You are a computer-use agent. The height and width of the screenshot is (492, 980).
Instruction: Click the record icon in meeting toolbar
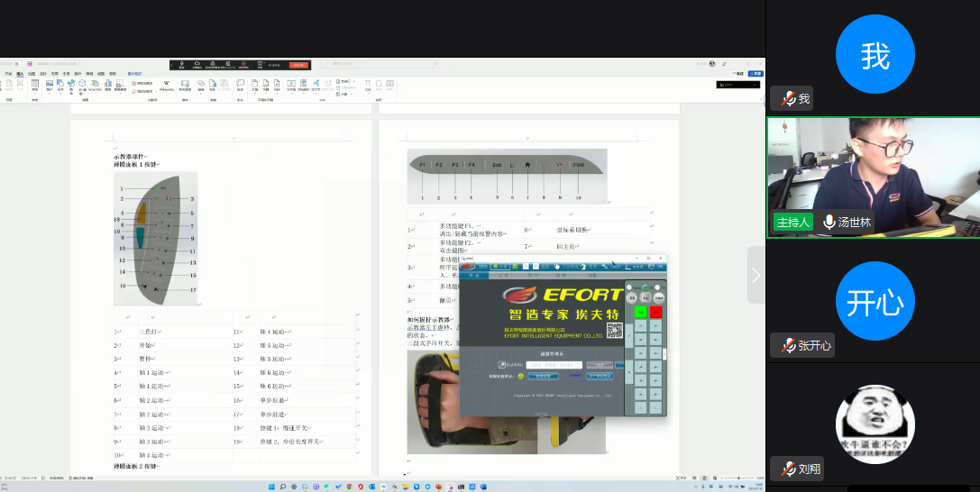pyautogui.click(x=243, y=64)
